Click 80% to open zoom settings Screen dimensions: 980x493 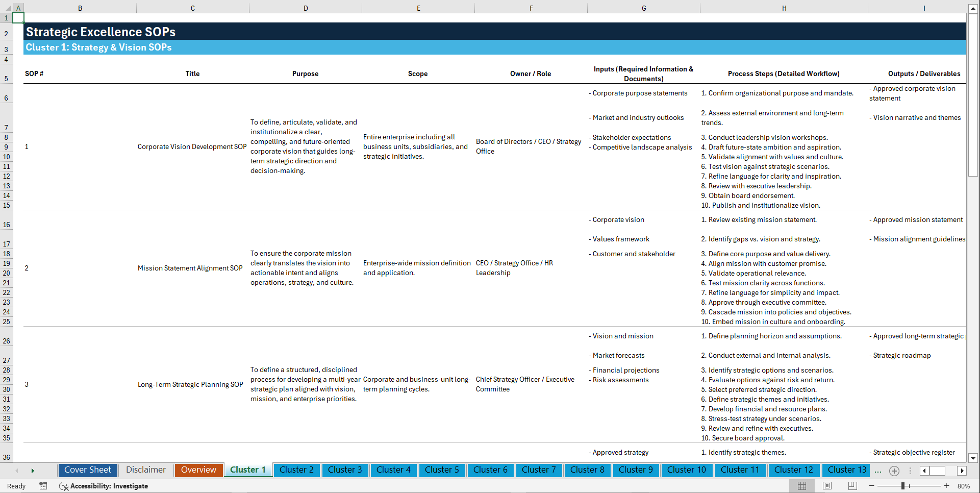[x=964, y=486]
